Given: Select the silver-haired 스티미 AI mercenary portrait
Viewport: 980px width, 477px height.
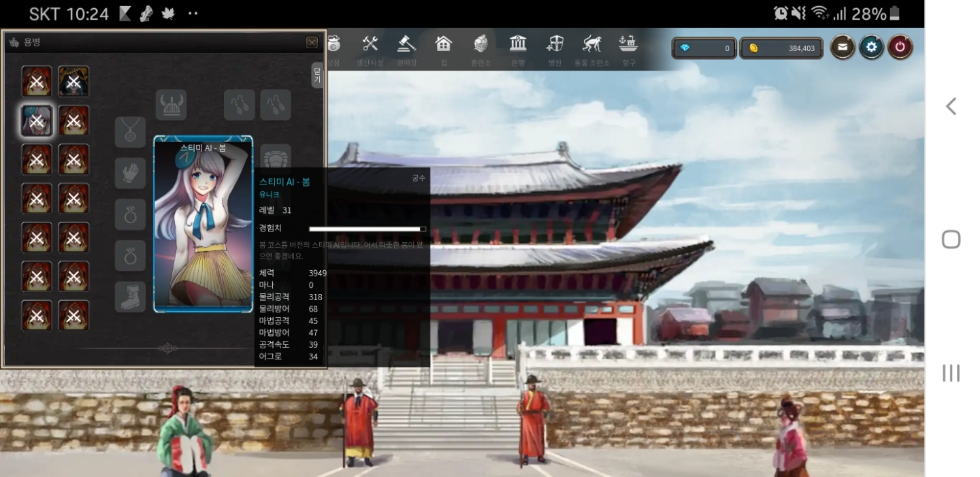Looking at the screenshot, I should 37,121.
